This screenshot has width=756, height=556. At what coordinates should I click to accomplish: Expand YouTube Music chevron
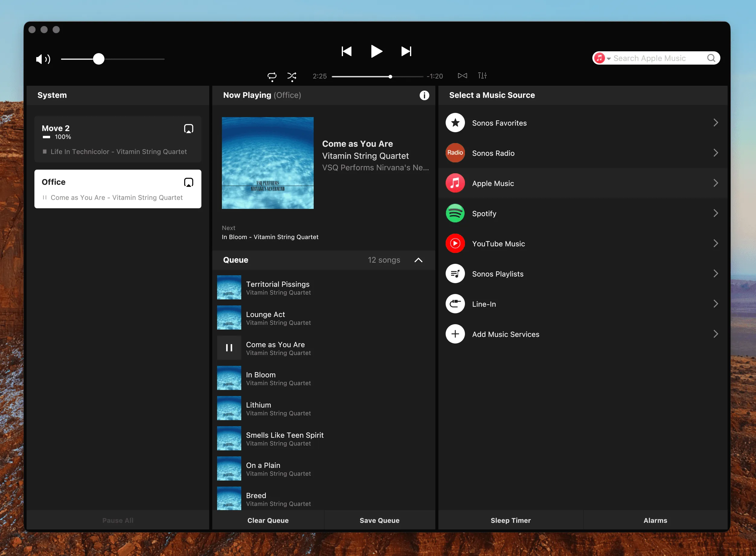[x=716, y=243]
